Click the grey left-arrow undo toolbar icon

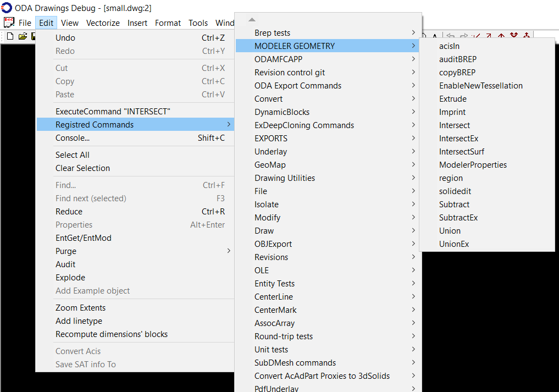pos(451,36)
